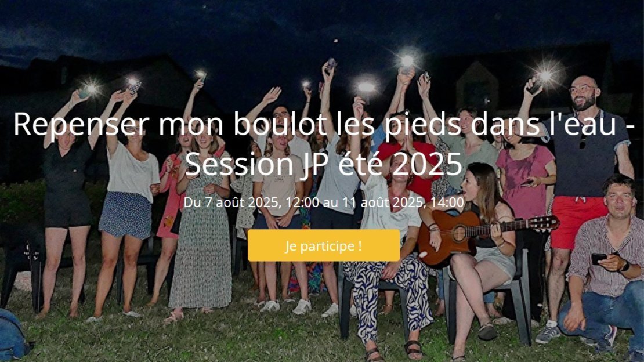Click the phone flashlight held by bearded man
The image size is (644, 362).
545,76
